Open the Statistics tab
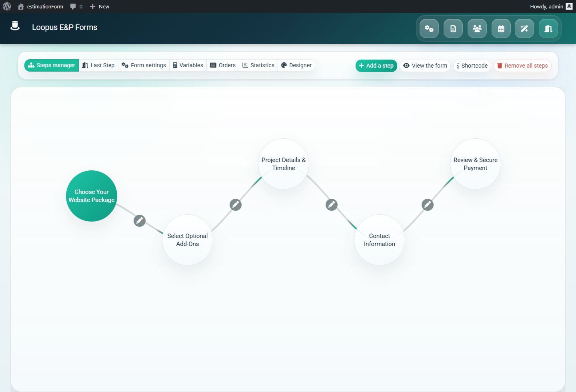 (x=258, y=65)
